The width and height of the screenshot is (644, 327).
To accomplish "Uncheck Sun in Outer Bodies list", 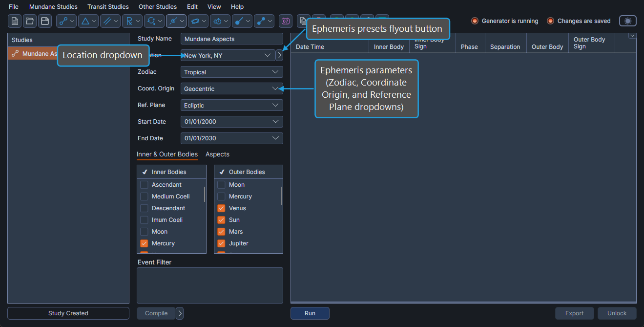I will 221,220.
